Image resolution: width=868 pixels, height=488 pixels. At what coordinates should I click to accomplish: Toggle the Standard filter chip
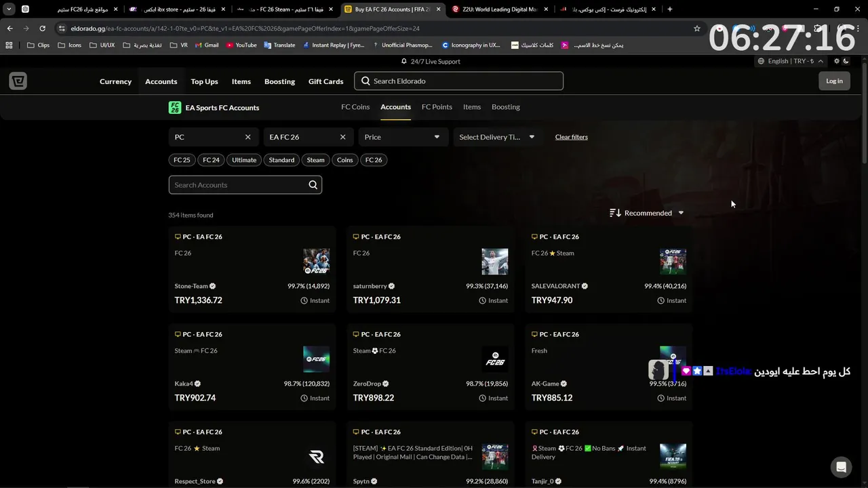281,160
